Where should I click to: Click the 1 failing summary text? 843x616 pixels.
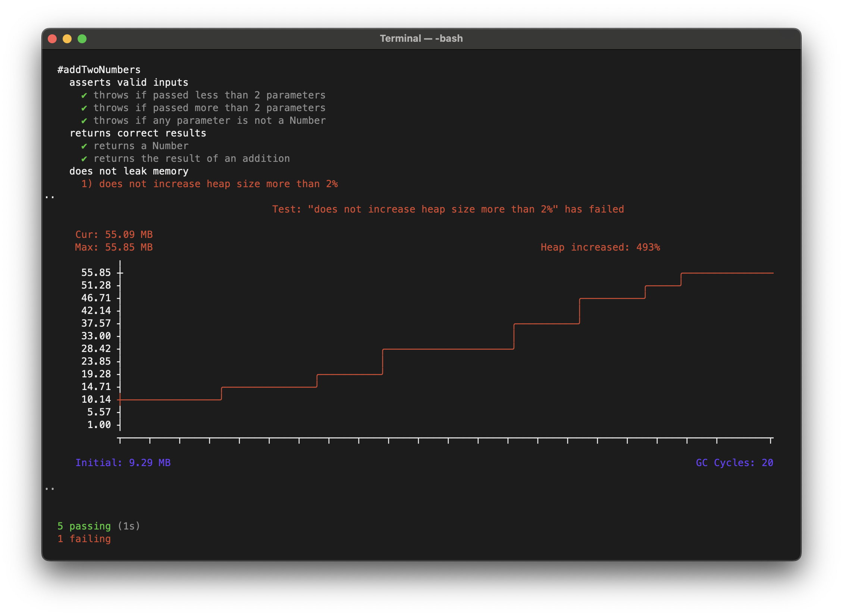coord(84,539)
